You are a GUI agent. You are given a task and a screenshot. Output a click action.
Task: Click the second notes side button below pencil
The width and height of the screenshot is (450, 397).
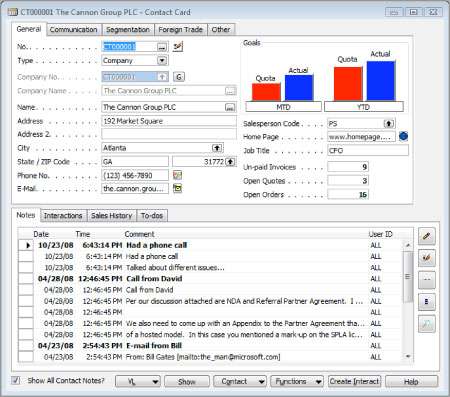pos(427,258)
